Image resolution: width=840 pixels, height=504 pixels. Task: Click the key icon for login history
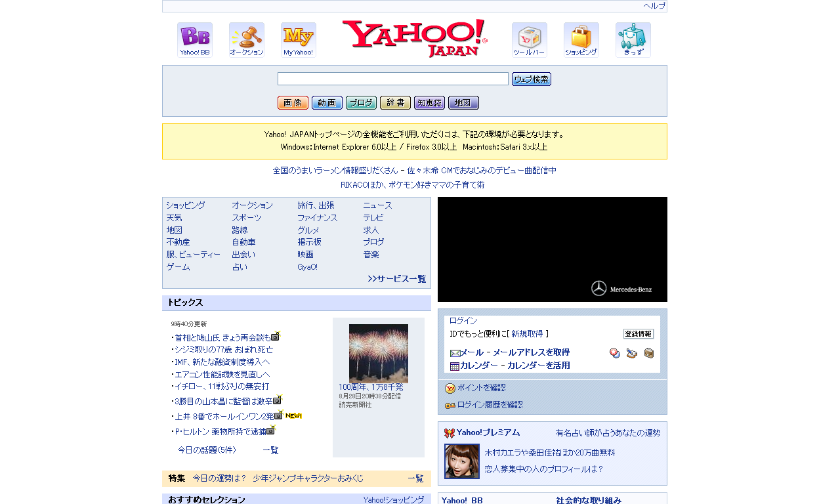(x=450, y=406)
